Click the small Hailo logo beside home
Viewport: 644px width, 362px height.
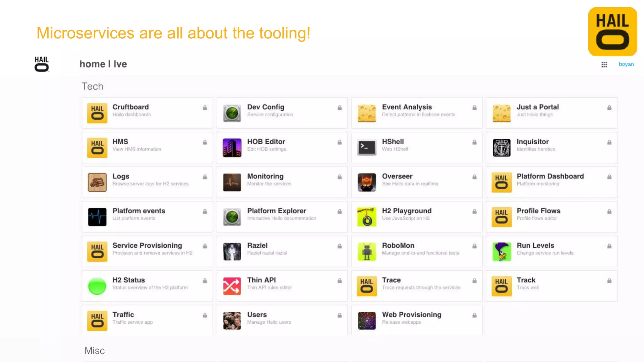pos(42,64)
